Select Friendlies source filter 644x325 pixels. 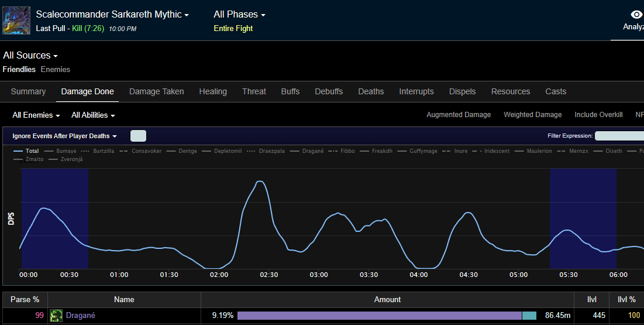(19, 69)
